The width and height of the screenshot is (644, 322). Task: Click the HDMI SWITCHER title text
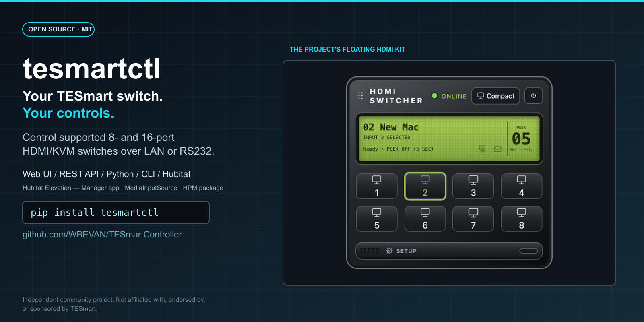(396, 96)
